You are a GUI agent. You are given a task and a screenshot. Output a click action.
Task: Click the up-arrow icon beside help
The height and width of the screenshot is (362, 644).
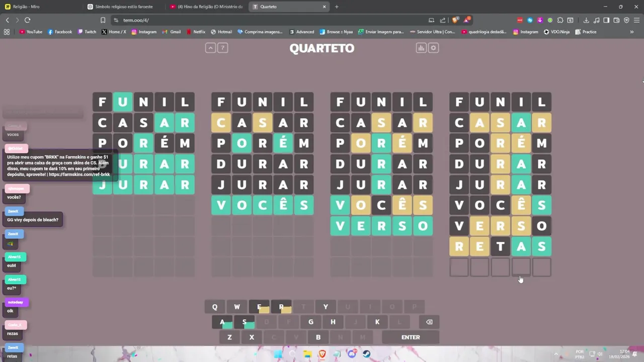click(210, 48)
